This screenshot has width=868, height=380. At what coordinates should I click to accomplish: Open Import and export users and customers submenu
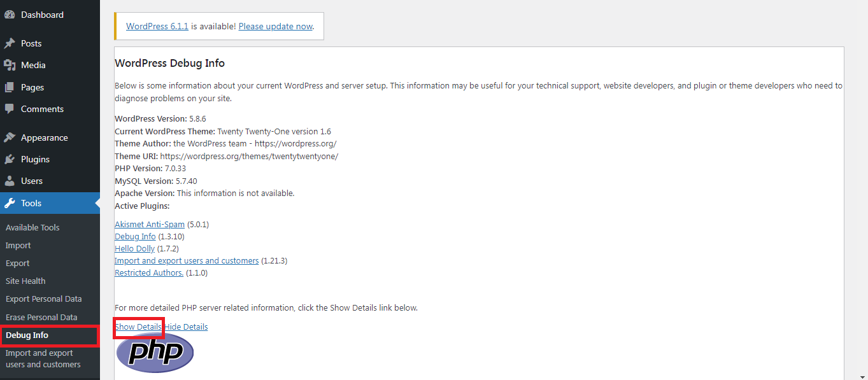click(43, 359)
